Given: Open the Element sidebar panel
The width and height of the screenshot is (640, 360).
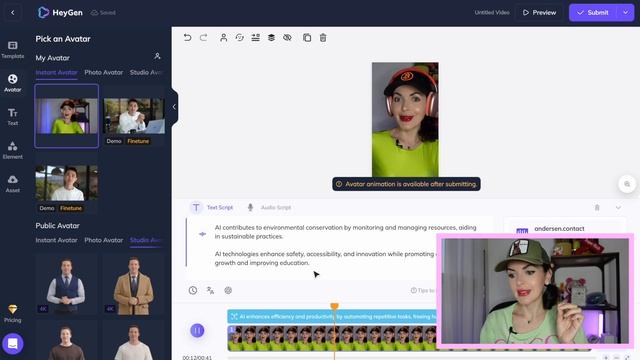Looking at the screenshot, I should [x=13, y=150].
